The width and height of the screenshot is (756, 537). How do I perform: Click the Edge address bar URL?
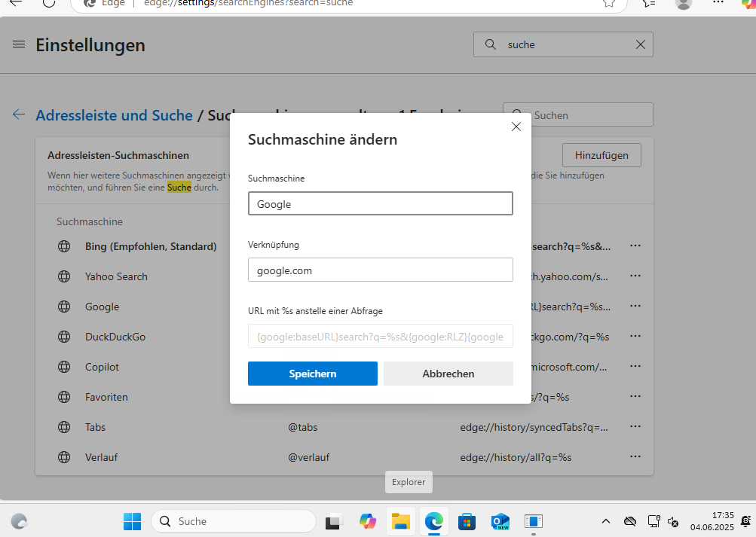(x=248, y=3)
